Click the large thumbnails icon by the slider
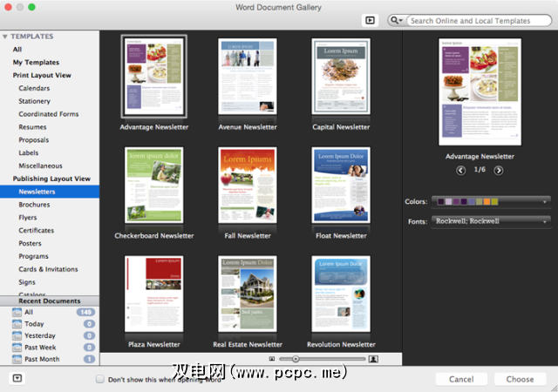Image resolution: width=558 pixels, height=392 pixels. click(x=373, y=359)
